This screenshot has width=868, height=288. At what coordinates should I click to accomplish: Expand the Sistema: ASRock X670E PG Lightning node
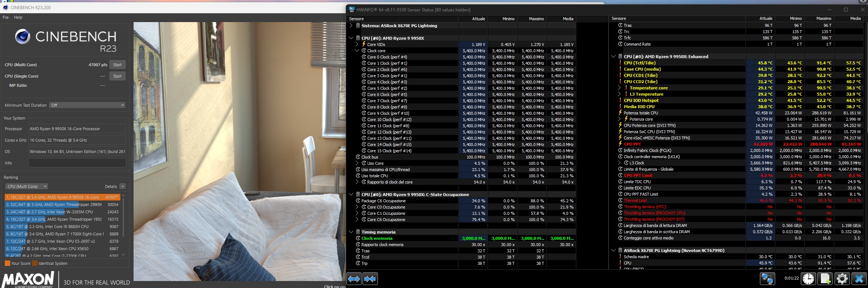tap(351, 25)
